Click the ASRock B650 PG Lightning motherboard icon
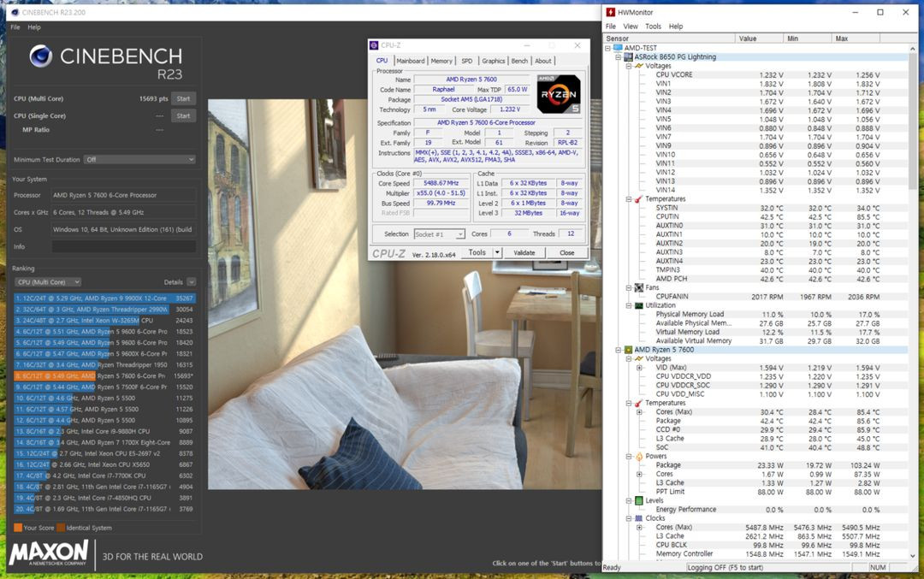This screenshot has height=579, width=924. point(628,57)
